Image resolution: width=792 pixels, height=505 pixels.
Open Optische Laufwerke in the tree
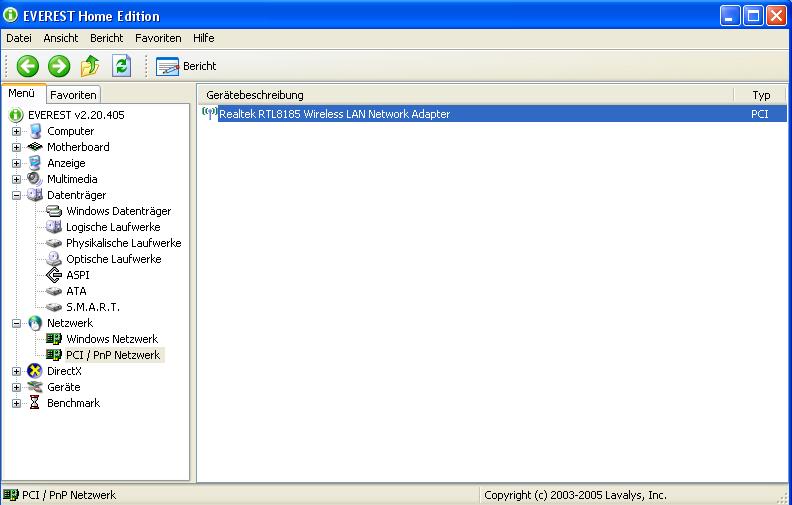[x=113, y=259]
